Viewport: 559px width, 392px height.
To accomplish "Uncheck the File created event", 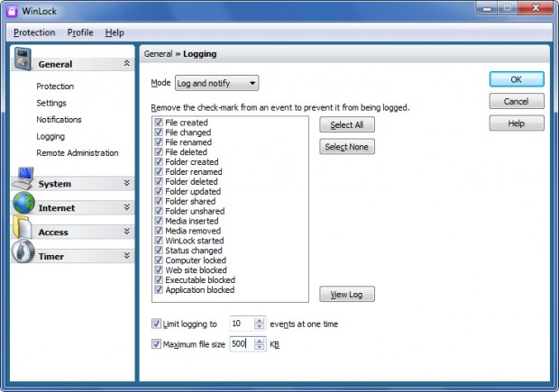I will tap(159, 123).
